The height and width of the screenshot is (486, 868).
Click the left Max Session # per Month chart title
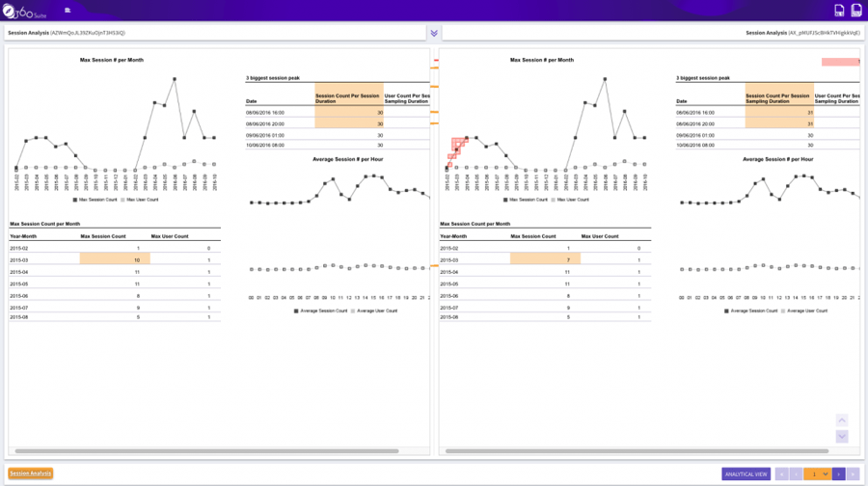[112, 60]
